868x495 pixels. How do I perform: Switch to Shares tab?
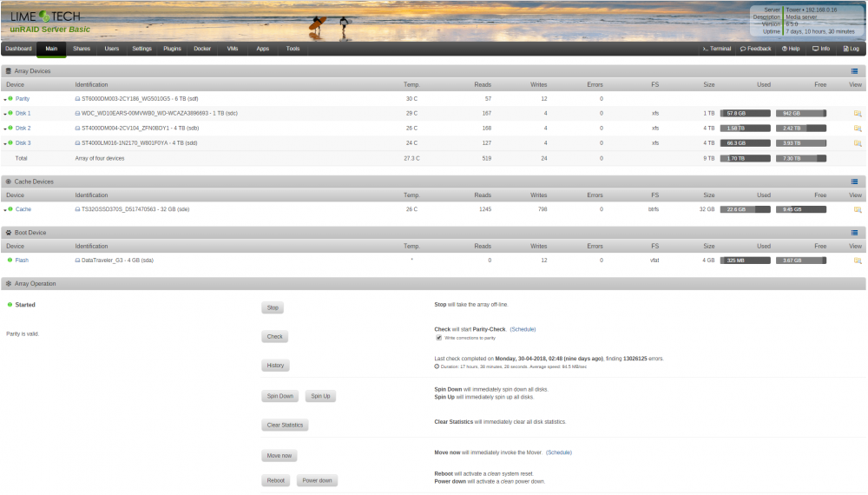coord(82,49)
